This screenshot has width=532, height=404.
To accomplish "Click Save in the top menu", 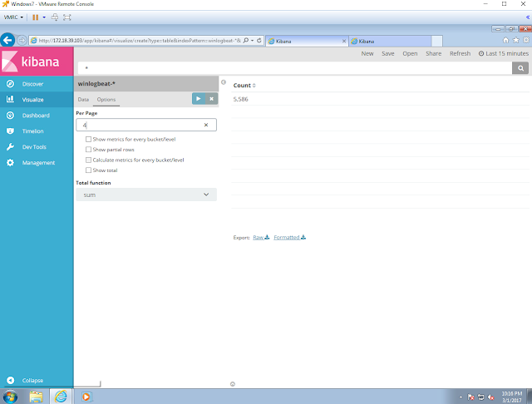I will 388,53.
